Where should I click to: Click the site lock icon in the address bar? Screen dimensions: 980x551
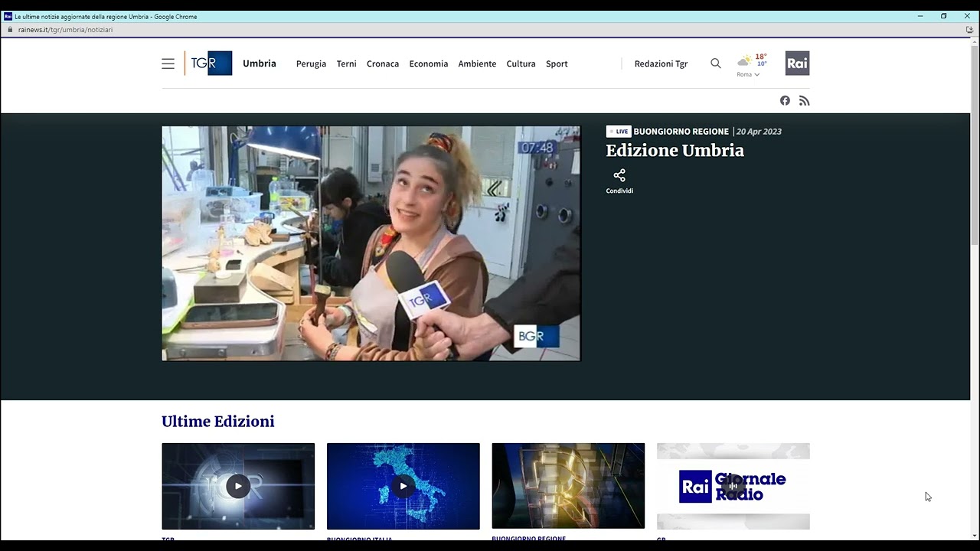point(10,30)
